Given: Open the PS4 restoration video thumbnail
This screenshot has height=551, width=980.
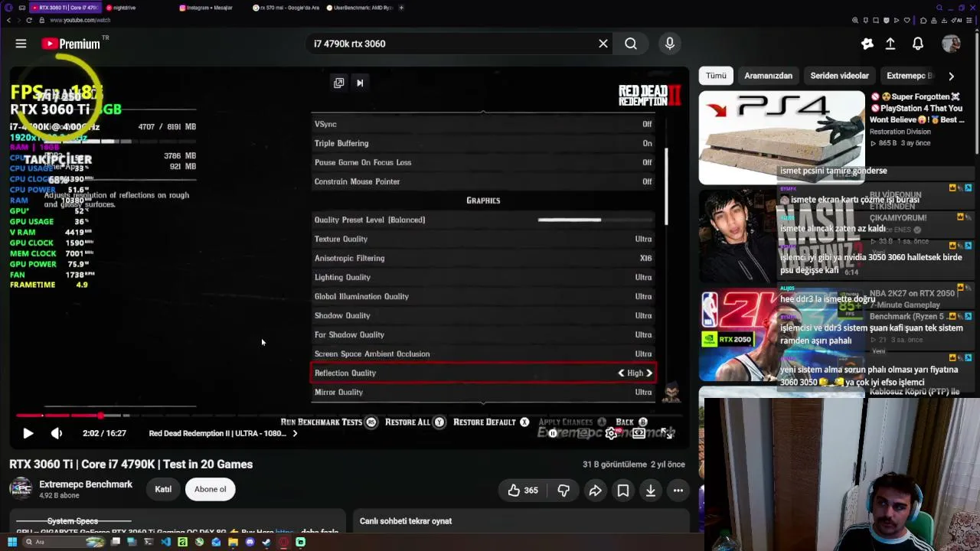Looking at the screenshot, I should pyautogui.click(x=782, y=138).
